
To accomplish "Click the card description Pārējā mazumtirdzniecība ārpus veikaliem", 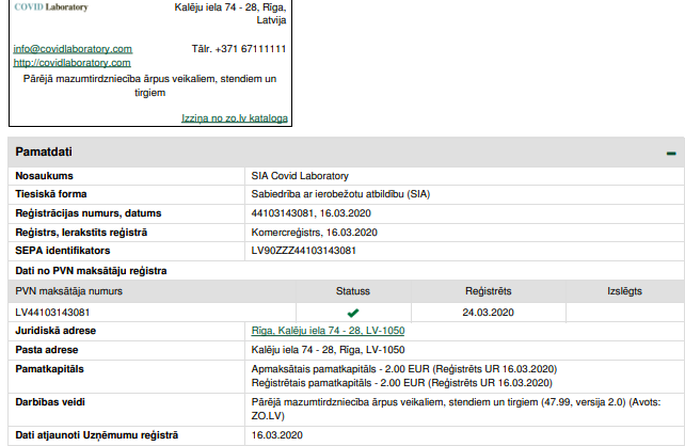I will click(150, 86).
